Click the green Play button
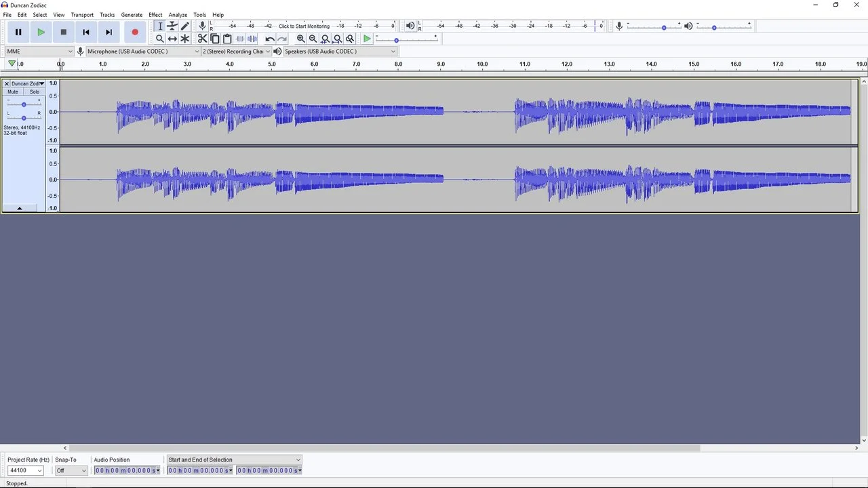Screen dimensions: 868x488 click(41, 32)
